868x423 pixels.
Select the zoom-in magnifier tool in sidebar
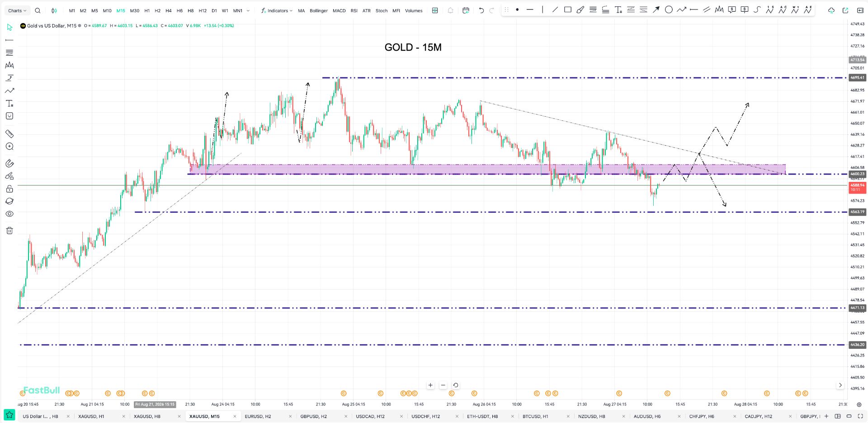[9, 147]
